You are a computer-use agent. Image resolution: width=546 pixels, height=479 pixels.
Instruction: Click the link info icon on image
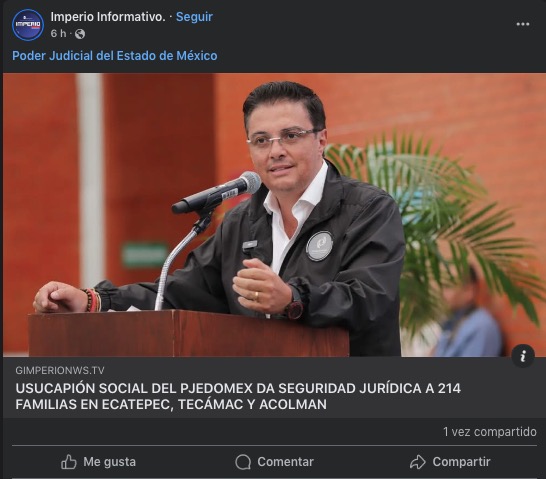[523, 356]
